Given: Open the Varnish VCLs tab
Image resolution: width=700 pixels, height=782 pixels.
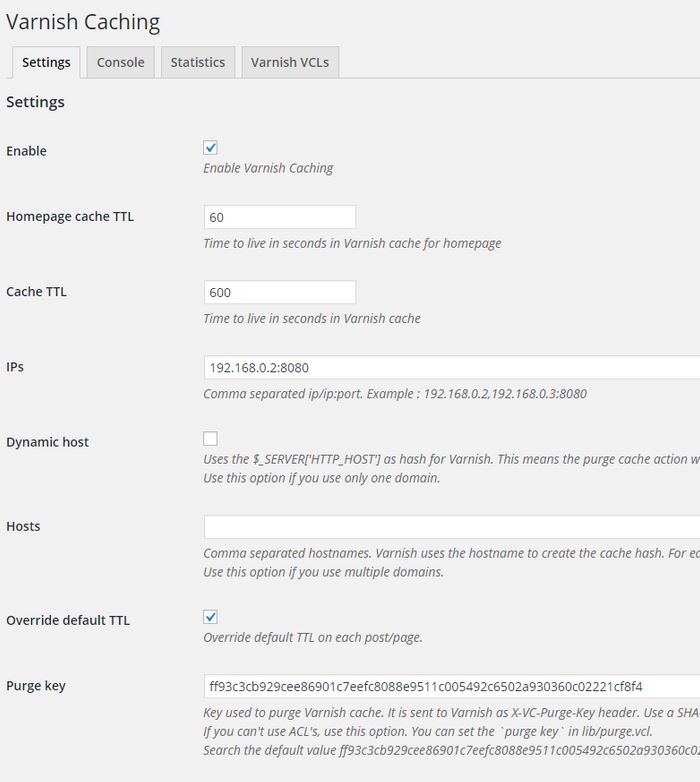Looking at the screenshot, I should coord(290,62).
